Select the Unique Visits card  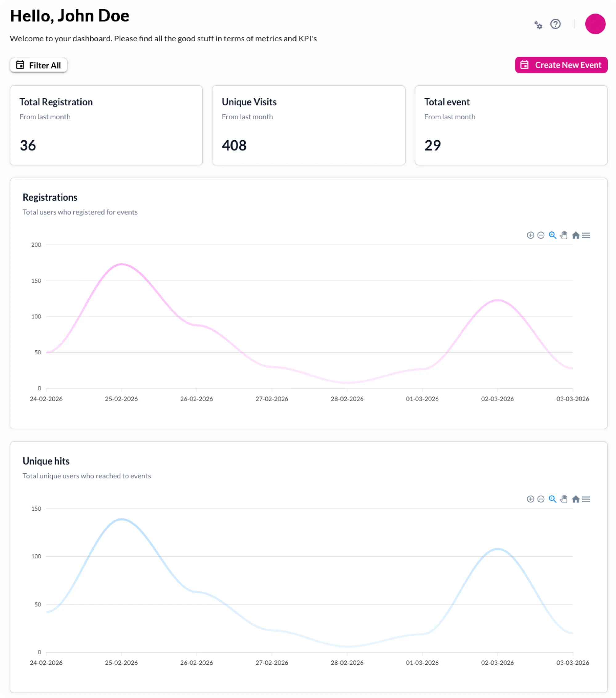[309, 125]
